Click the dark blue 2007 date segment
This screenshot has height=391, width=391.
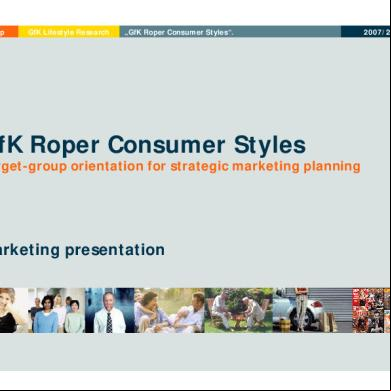point(366,32)
